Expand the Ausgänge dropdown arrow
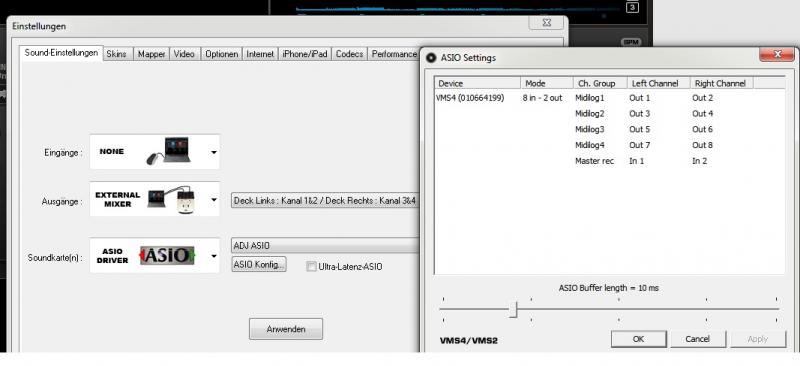 214,200
